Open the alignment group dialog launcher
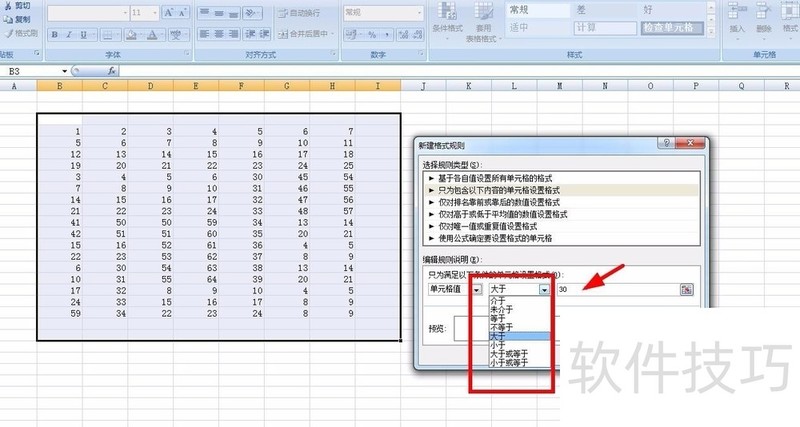The image size is (800, 427). coord(333,53)
